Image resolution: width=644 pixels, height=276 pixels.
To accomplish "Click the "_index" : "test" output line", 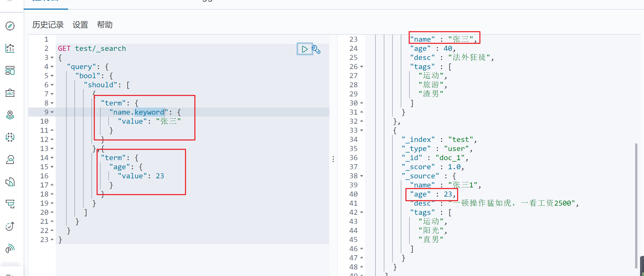I will pos(439,139).
